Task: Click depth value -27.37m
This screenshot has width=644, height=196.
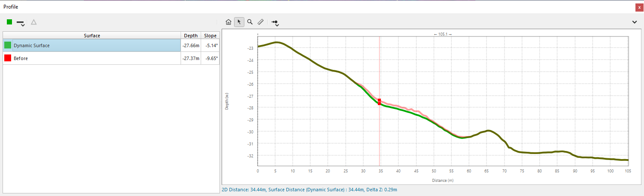Action: point(191,58)
